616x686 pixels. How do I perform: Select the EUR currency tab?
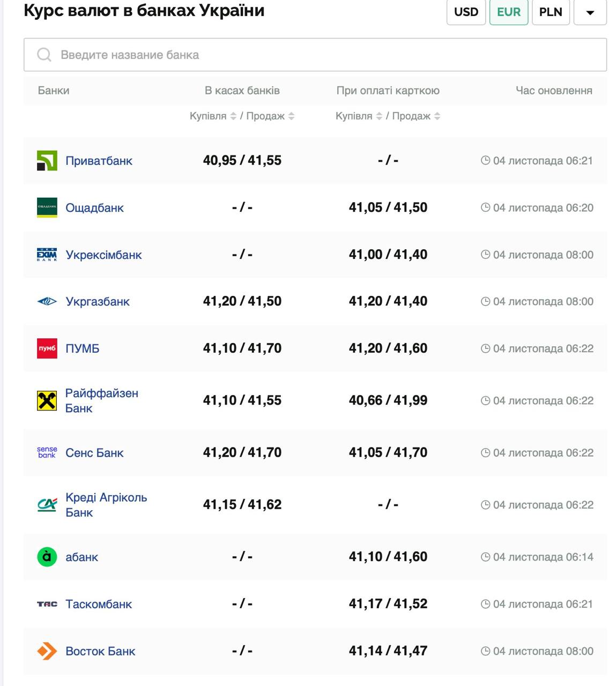coord(508,12)
